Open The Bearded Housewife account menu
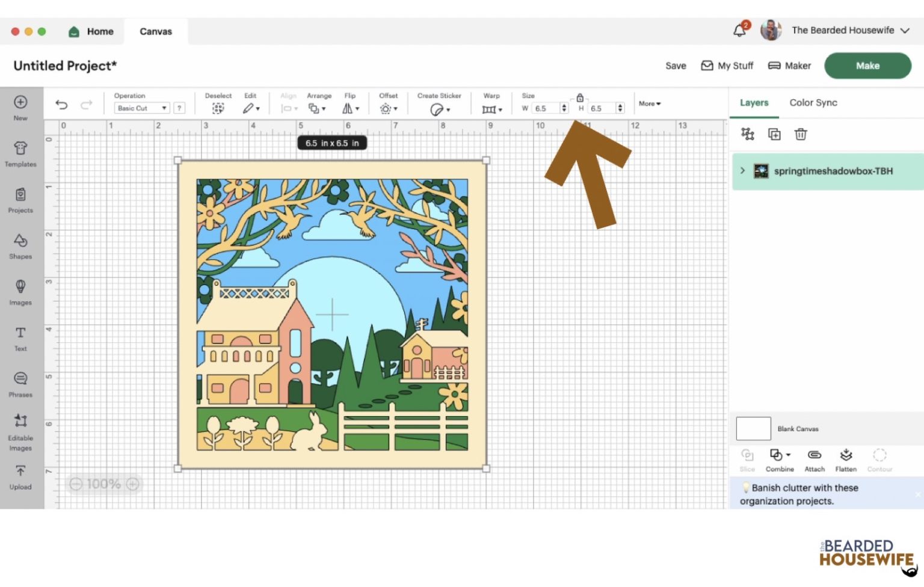Viewport: 924px width, 587px height. (x=849, y=30)
